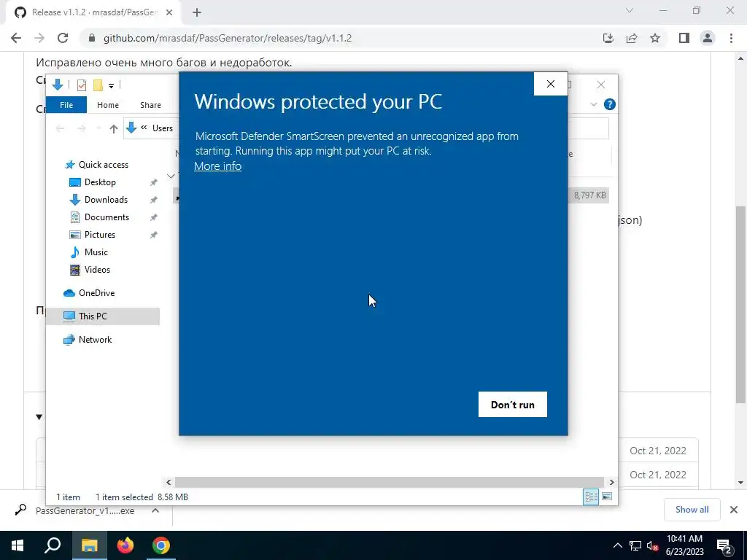
Task: Unpin Downloads using its pin icon
Action: coord(153,200)
